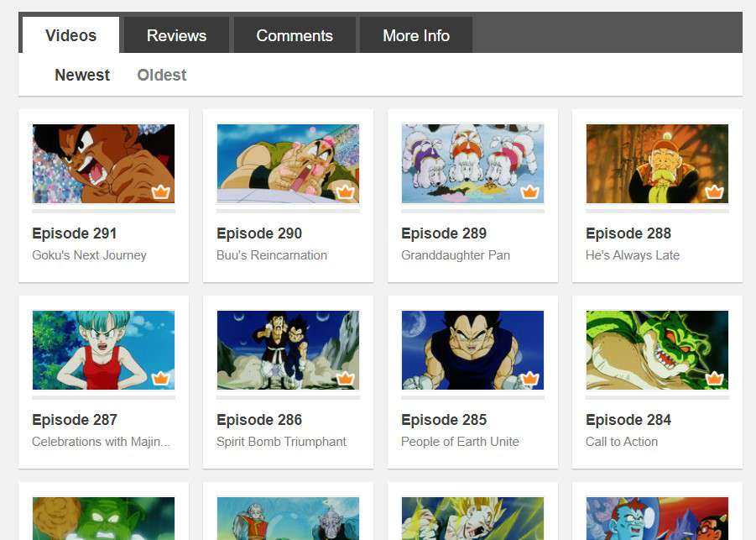The image size is (756, 540).
Task: Click the text 'Spirit Bomb Triumphant'
Action: [x=282, y=442]
